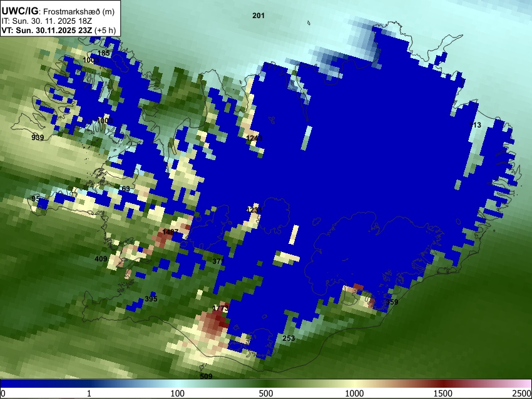This screenshot has height=399, width=532.
Task: Click the 371 map label
Action: (x=218, y=261)
